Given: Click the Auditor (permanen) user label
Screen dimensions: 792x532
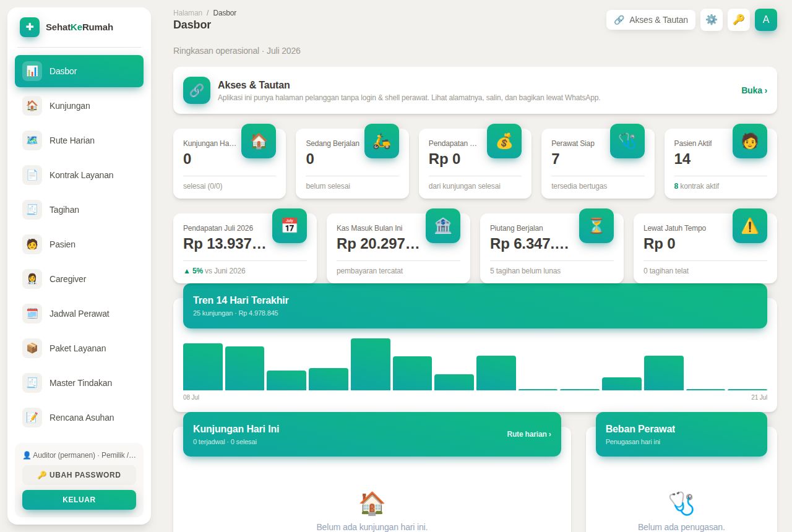Looking at the screenshot, I should (79, 455).
